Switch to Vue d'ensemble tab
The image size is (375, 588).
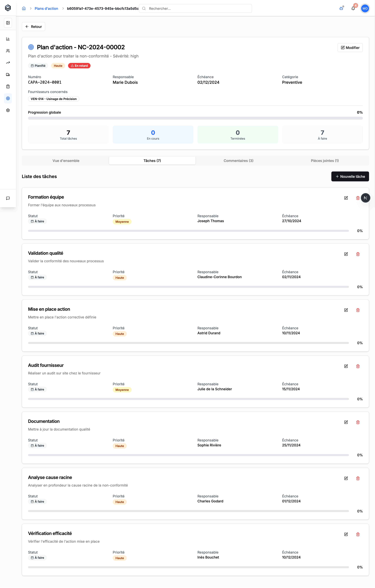(x=66, y=161)
